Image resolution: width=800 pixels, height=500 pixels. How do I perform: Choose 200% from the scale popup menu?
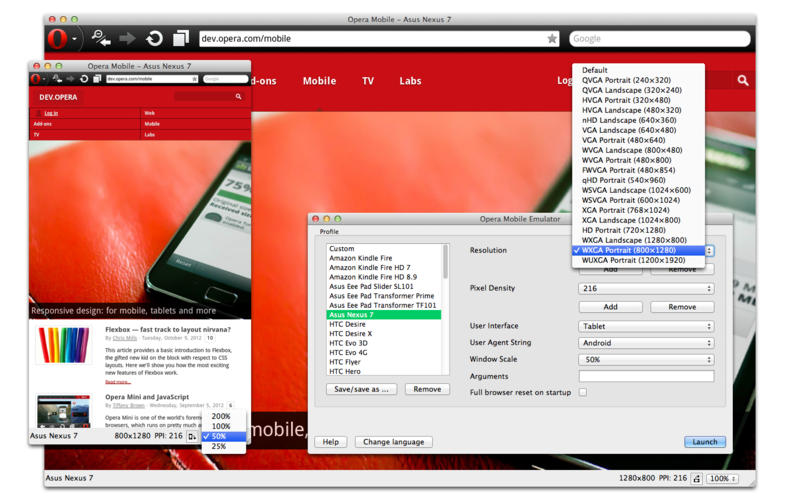(x=221, y=416)
